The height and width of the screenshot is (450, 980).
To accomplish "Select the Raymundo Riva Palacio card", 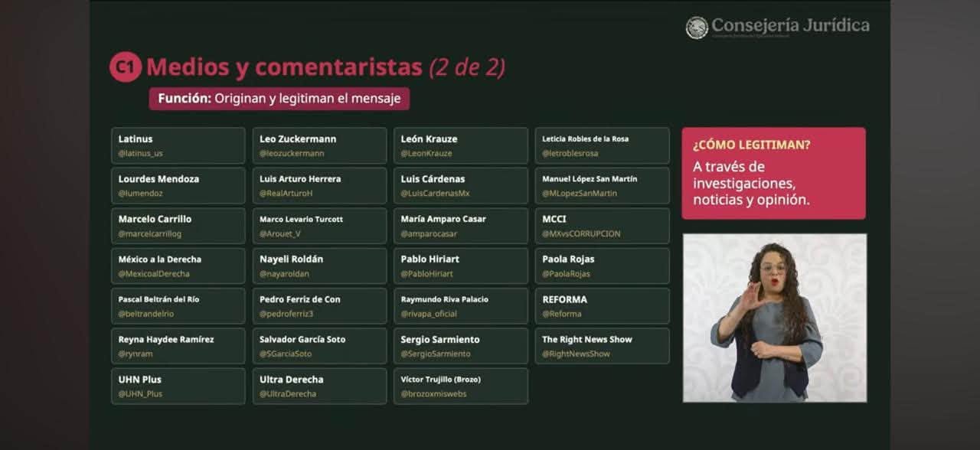I will 461,306.
